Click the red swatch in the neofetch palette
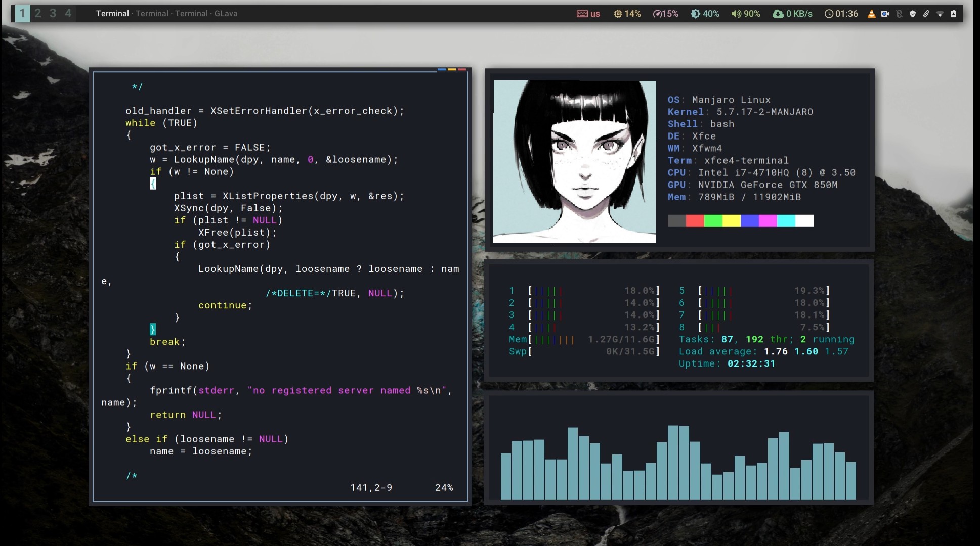Screen dimensions: 980x546 pyautogui.click(x=695, y=221)
